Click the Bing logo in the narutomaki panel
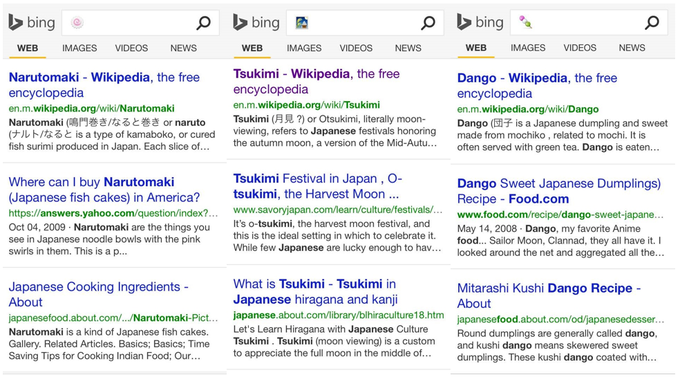The width and height of the screenshot is (680, 377). coord(32,23)
